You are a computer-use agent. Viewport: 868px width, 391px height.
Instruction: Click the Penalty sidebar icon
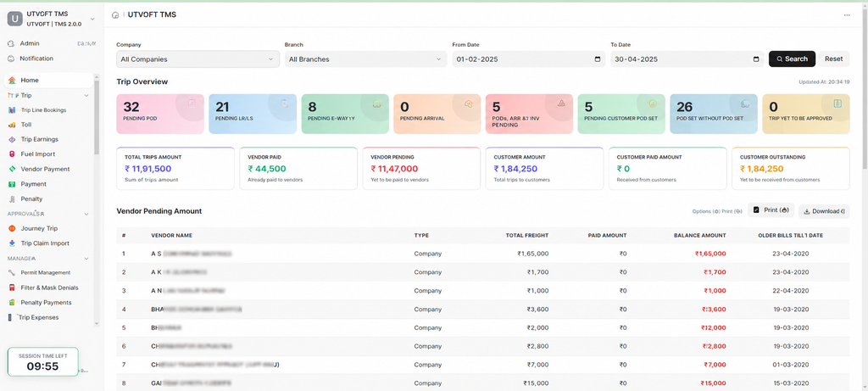pyautogui.click(x=12, y=198)
